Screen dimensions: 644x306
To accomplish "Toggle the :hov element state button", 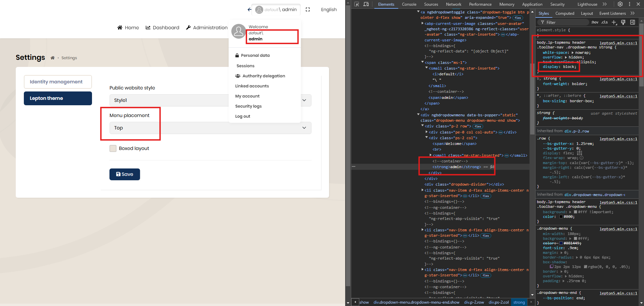I will point(595,22).
